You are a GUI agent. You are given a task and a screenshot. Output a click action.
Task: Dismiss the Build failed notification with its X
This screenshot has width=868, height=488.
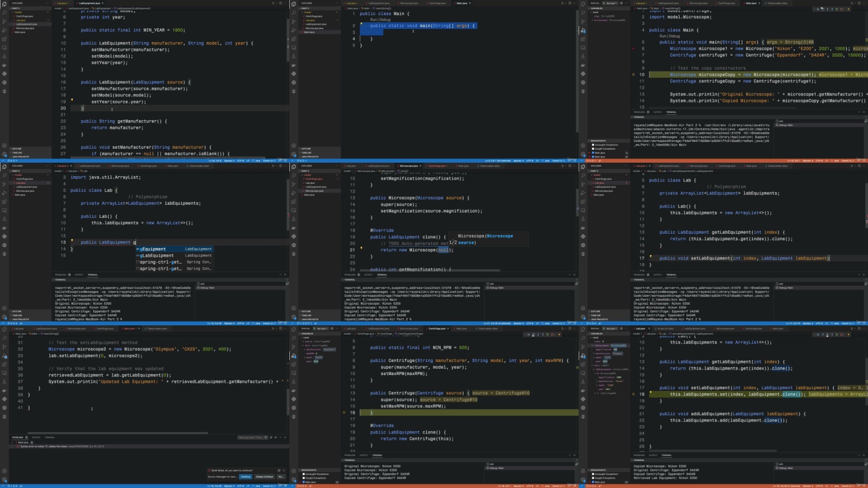[284, 471]
